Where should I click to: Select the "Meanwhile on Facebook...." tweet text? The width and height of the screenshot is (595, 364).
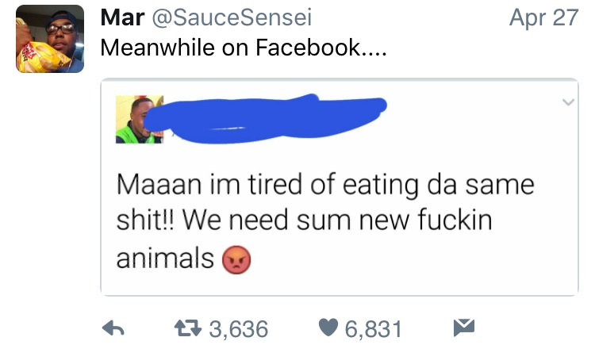click(x=245, y=48)
